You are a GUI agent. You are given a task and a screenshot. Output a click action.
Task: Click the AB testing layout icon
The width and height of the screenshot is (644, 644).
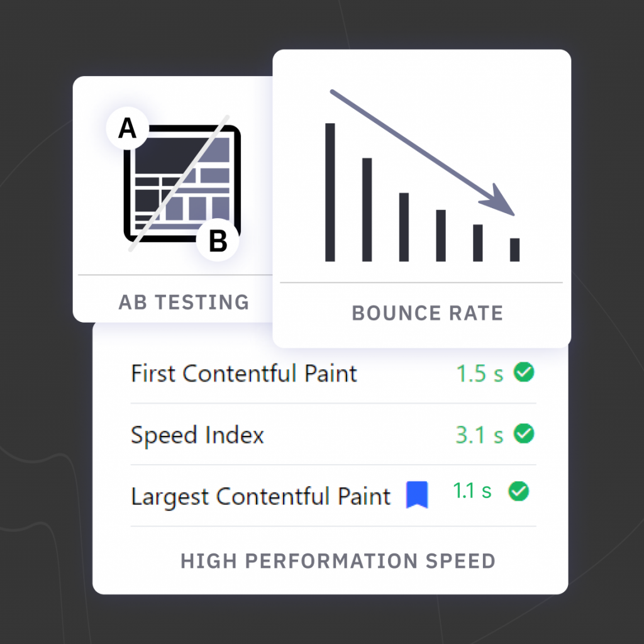(182, 184)
